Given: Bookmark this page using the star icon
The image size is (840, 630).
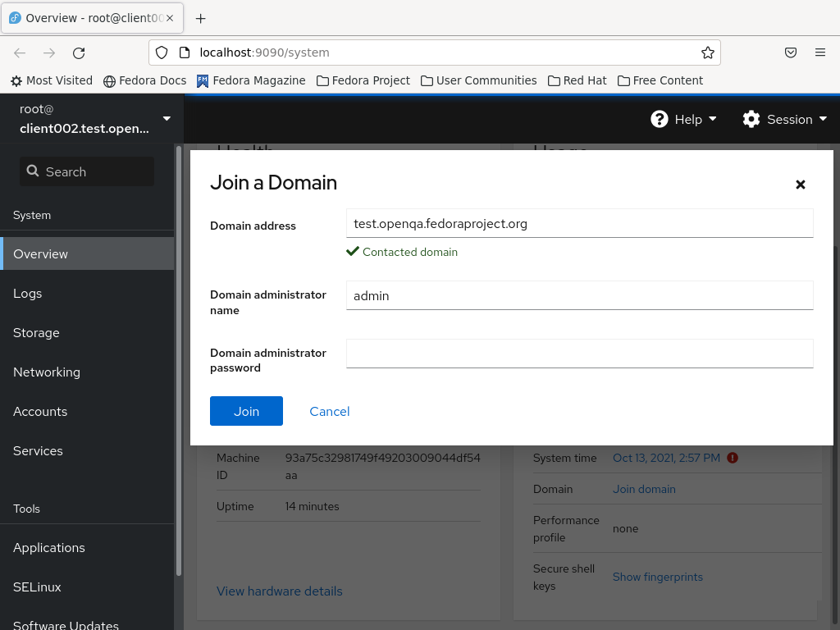Looking at the screenshot, I should [708, 52].
